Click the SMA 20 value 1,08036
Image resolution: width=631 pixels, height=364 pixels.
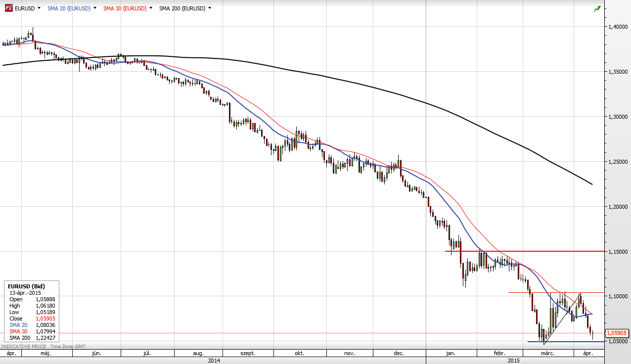[45, 325]
